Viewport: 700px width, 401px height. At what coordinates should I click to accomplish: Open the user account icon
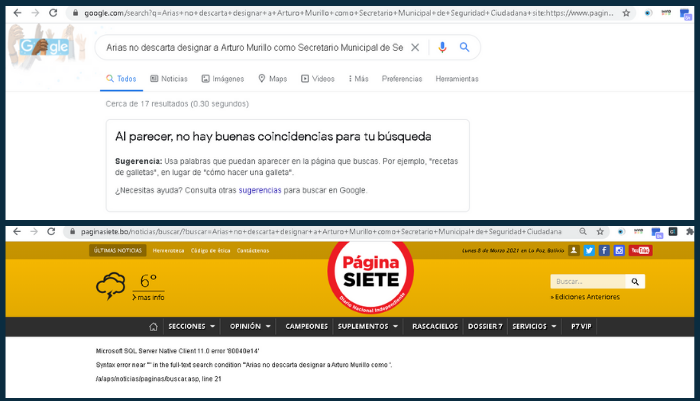point(574,251)
